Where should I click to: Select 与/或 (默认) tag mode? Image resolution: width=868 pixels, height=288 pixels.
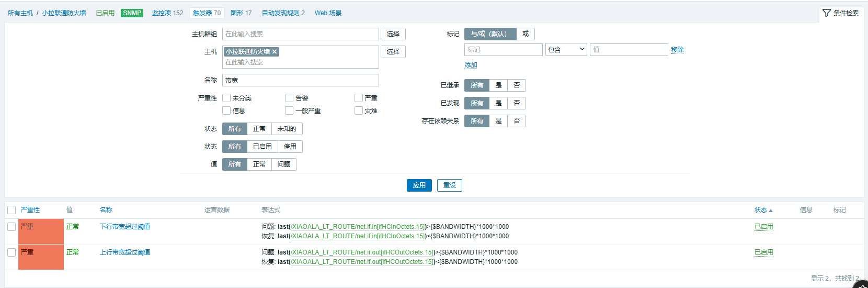click(490, 34)
